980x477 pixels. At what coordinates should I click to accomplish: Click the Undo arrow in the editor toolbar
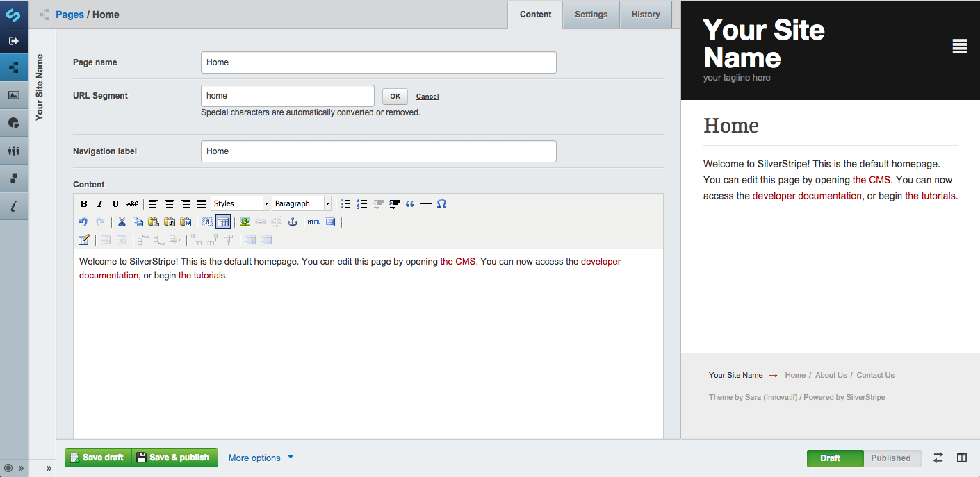[83, 221]
